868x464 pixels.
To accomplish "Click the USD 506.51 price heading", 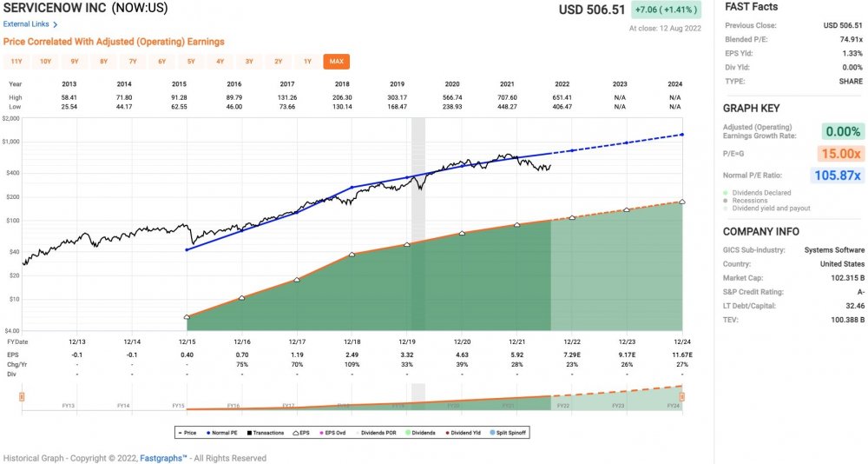I will coord(592,10).
